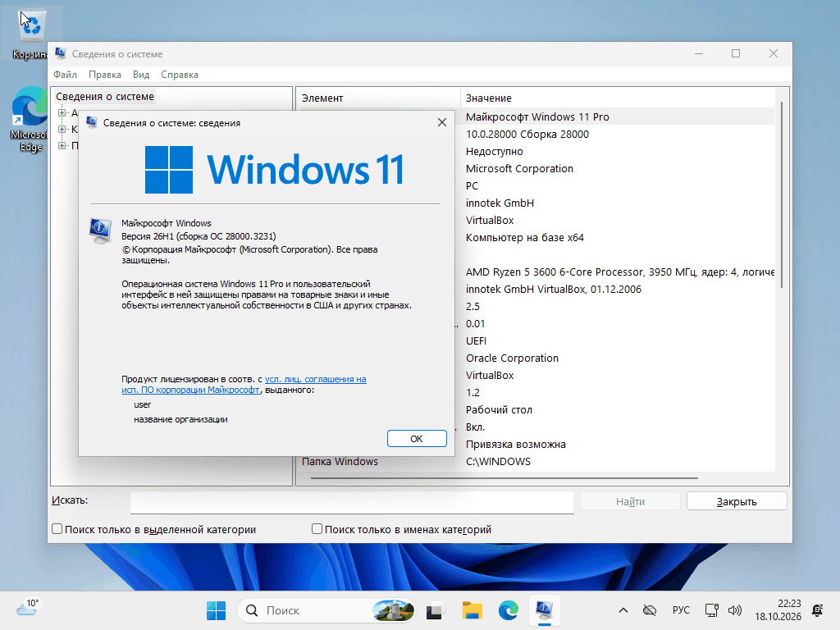The width and height of the screenshot is (840, 630).
Task: Open Task View on the taskbar
Action: (435, 610)
